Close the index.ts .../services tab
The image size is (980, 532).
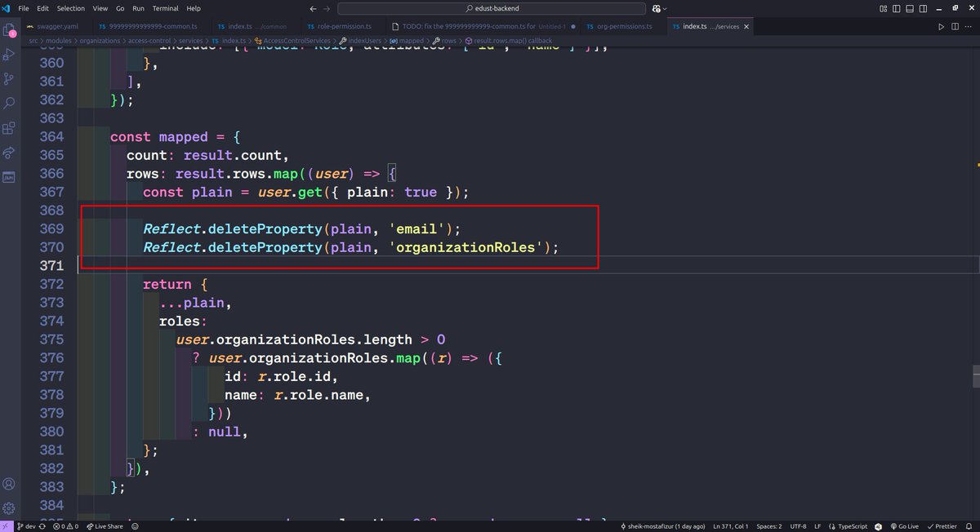[x=746, y=26]
